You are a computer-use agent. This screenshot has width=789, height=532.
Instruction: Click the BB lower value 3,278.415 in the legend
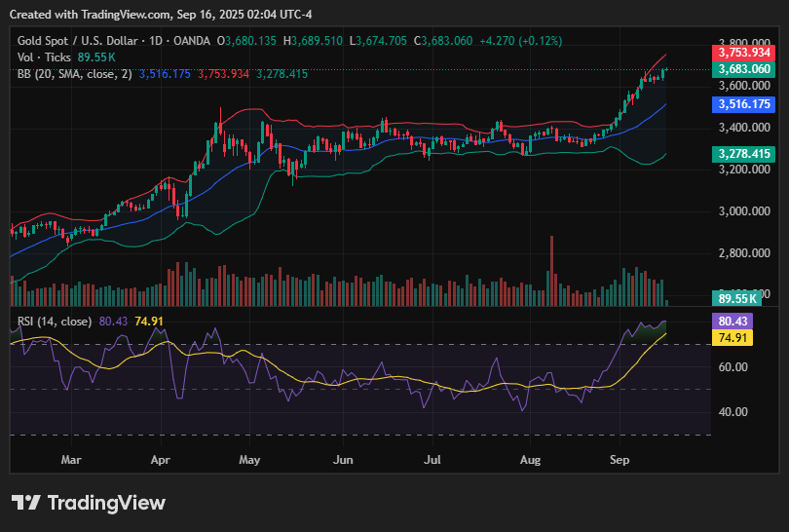pos(282,74)
